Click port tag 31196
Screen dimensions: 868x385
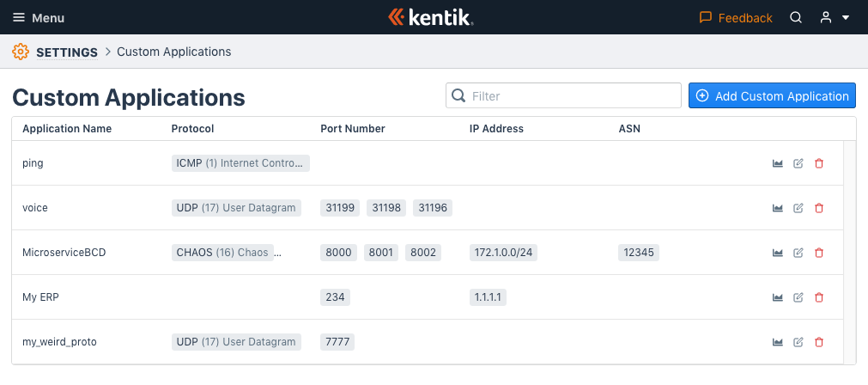click(433, 208)
